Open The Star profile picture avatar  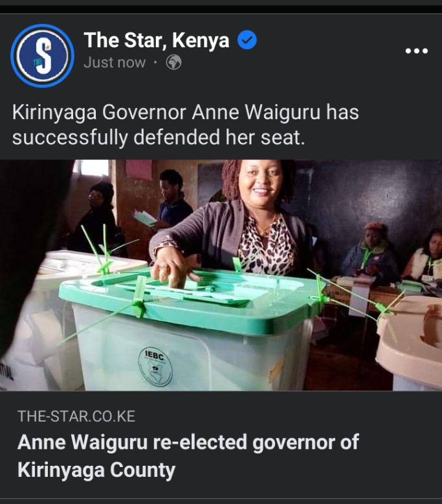coord(42,56)
